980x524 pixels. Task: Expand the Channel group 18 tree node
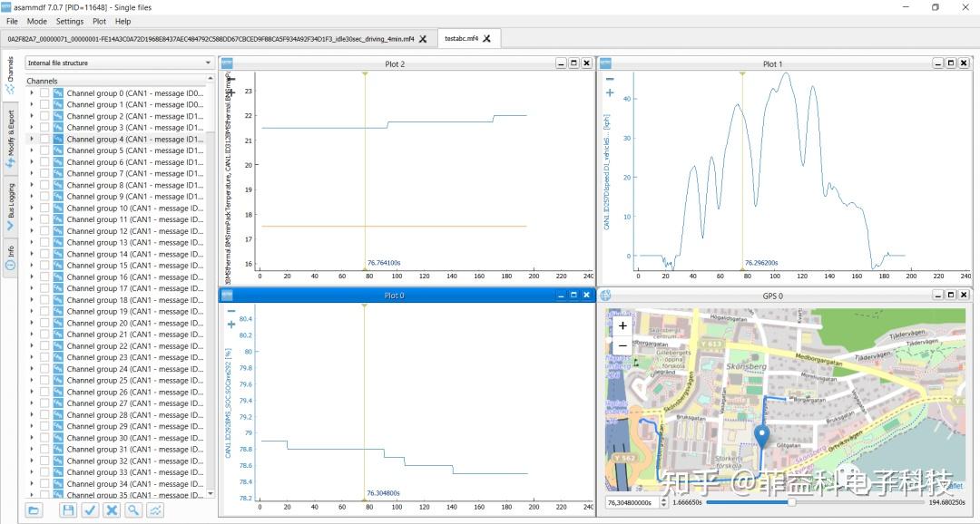point(32,300)
